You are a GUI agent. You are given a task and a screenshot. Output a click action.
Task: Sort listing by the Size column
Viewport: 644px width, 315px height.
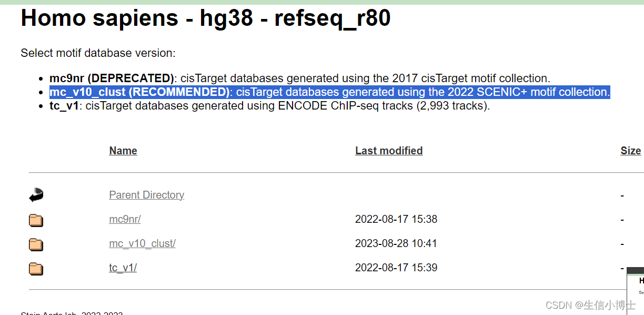coord(630,151)
